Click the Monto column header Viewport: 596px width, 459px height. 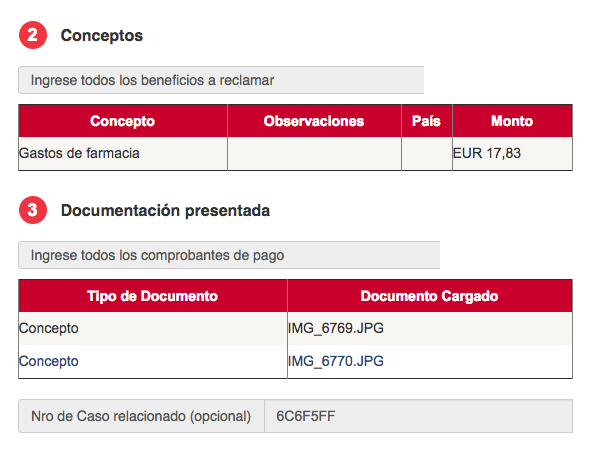(x=512, y=121)
